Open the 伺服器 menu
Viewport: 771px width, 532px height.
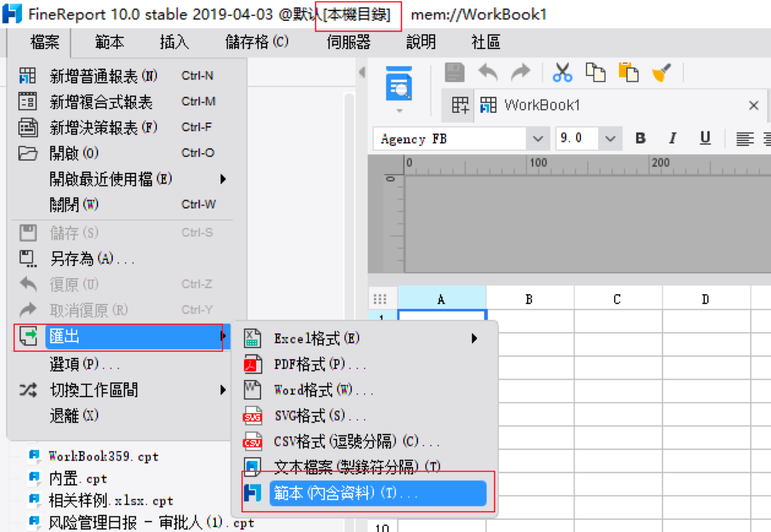coord(348,42)
